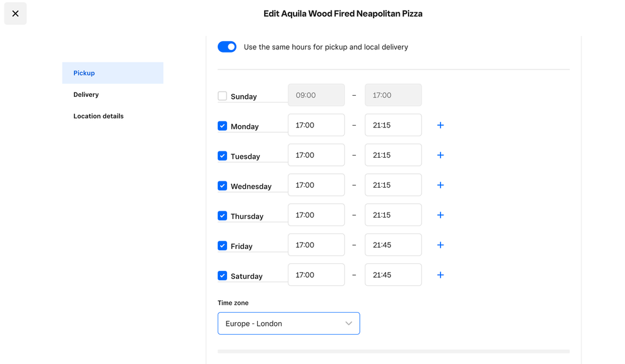Open the Time zone dropdown
This screenshot has height=364, width=625.
tap(288, 323)
